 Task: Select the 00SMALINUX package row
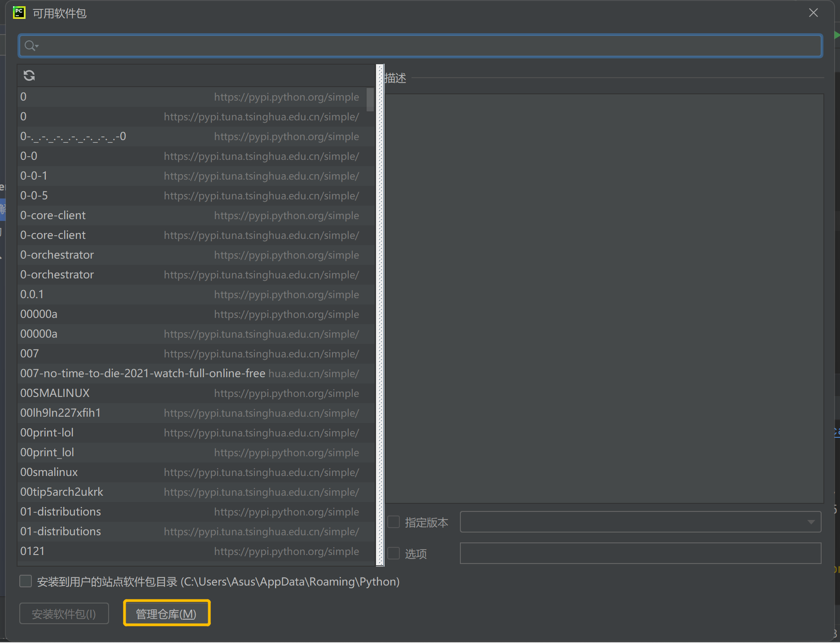[196, 393]
